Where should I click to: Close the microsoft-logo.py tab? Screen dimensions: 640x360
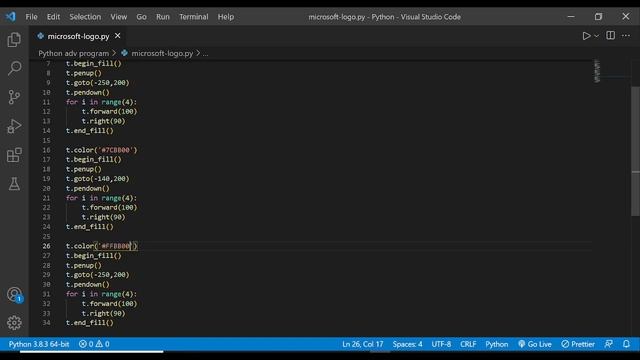click(x=118, y=36)
